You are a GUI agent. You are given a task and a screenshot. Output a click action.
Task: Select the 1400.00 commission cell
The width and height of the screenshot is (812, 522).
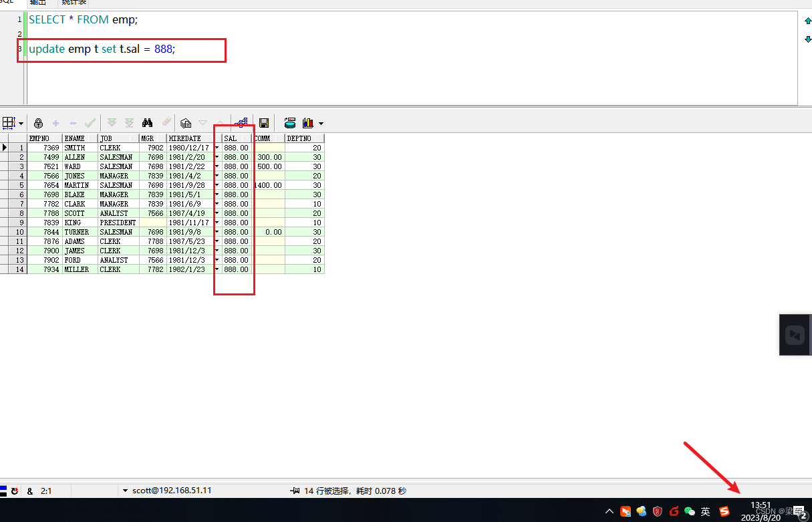268,185
